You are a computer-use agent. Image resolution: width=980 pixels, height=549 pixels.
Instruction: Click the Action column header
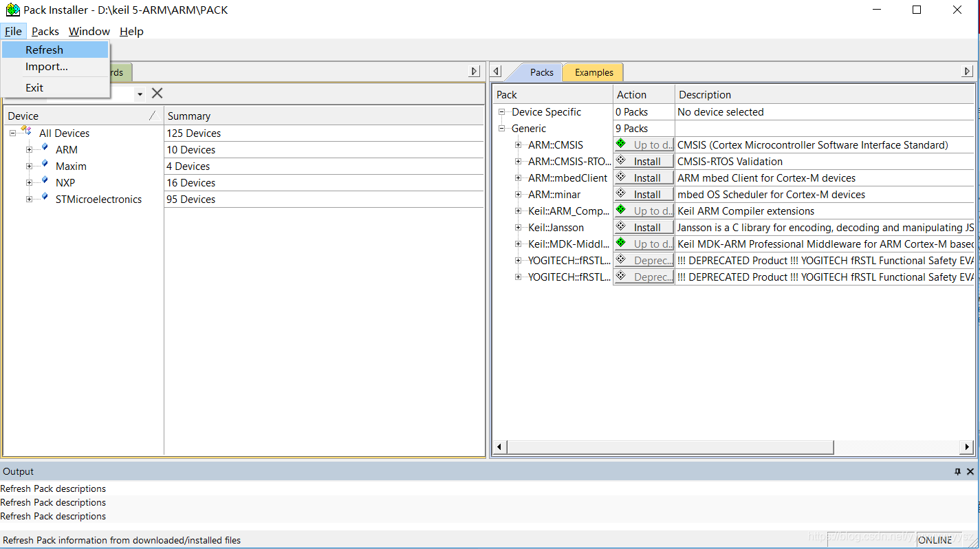tap(644, 94)
